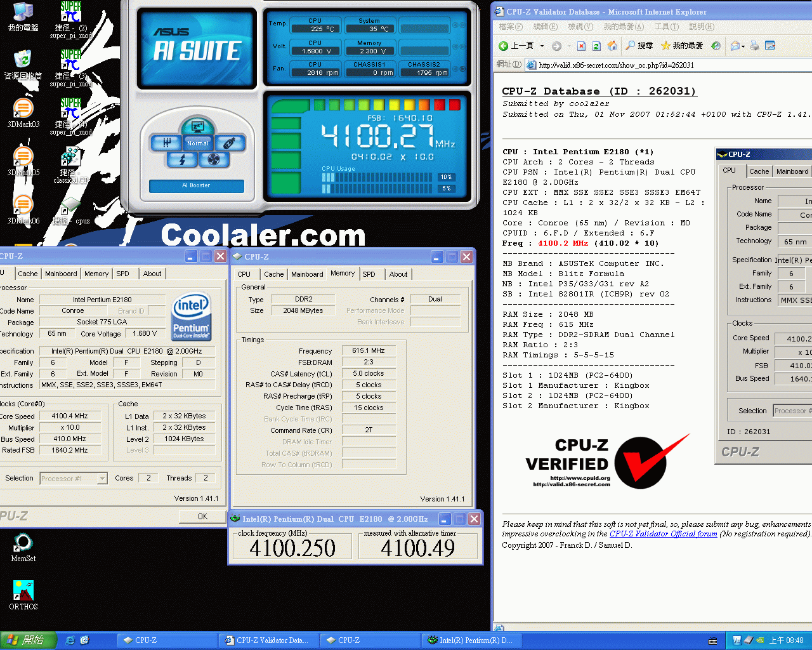Click AI Suite nitro bottle icon button
Screen dimensions: 812x650
(x=230, y=143)
